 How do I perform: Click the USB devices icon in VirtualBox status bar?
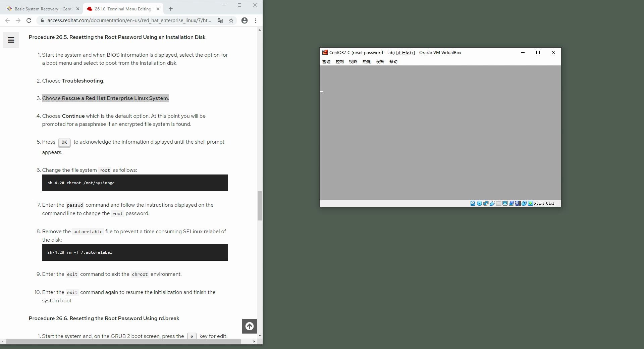[492, 203]
